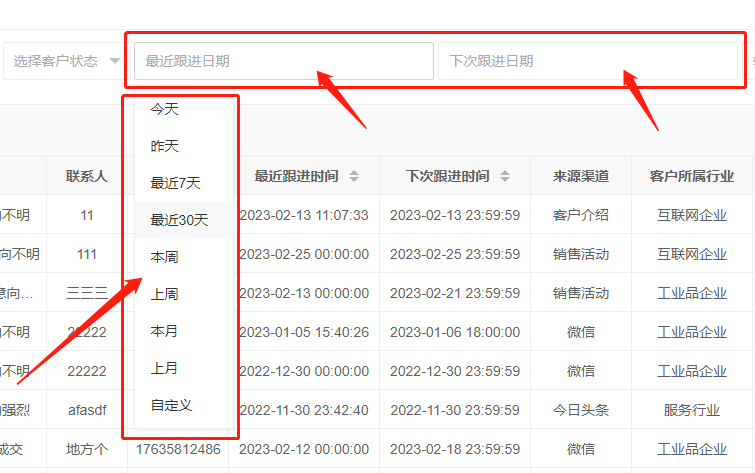This screenshot has height=473, width=755.
Task: Click the 客户所属行业 column header
Action: coord(692,176)
